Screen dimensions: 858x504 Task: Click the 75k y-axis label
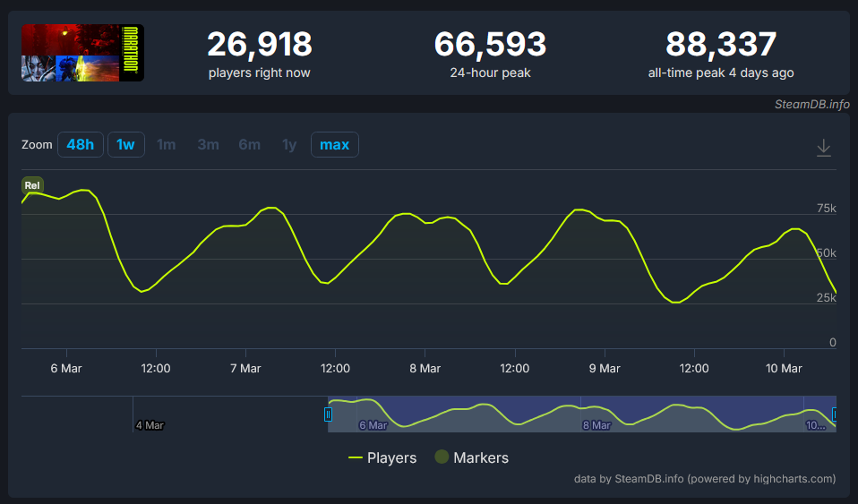827,208
